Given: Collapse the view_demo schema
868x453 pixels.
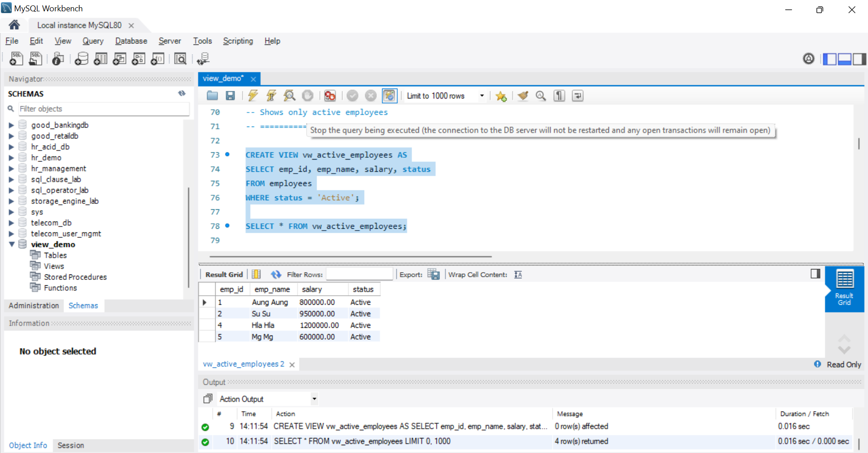Looking at the screenshot, I should (11, 244).
